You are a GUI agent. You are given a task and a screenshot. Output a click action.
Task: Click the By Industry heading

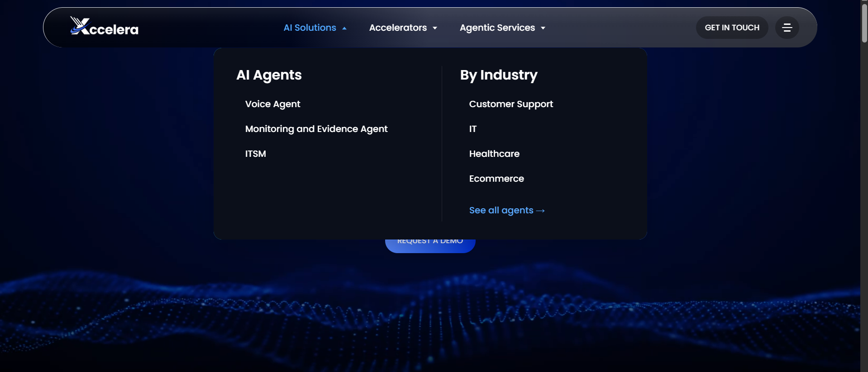499,75
